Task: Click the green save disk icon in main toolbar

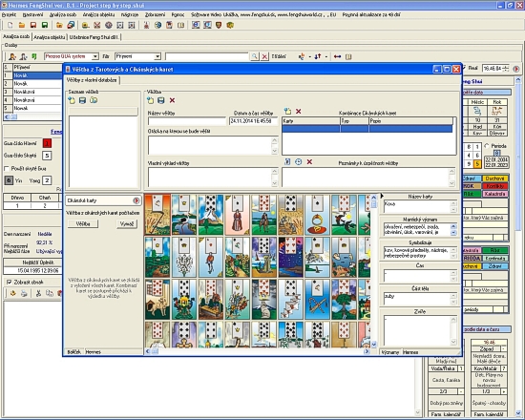Action: click(x=45, y=25)
